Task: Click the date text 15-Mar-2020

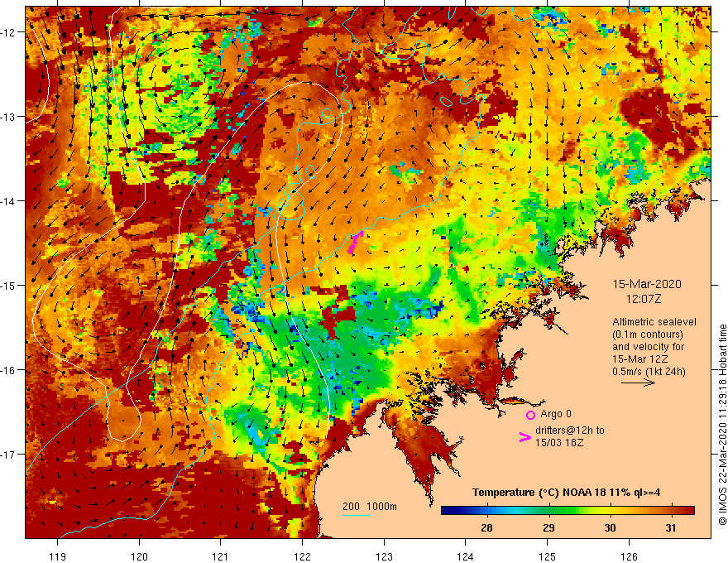Action: (647, 284)
